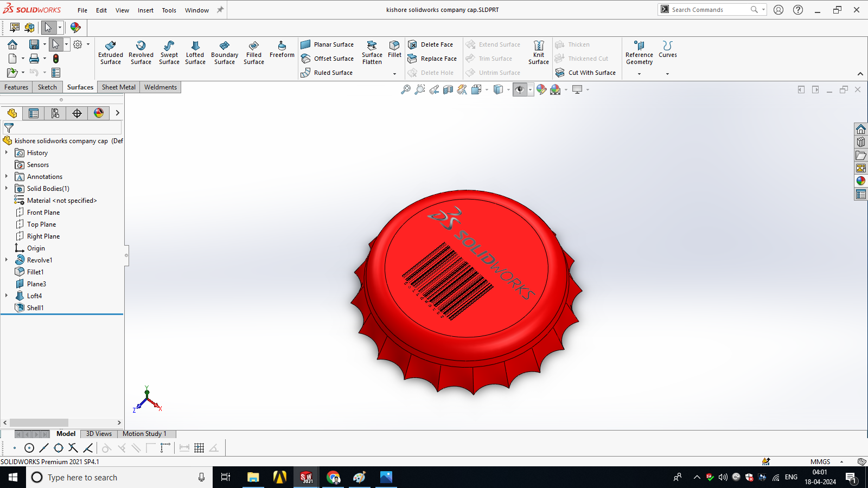Open the Insert menu
The image size is (868, 488).
coord(145,10)
